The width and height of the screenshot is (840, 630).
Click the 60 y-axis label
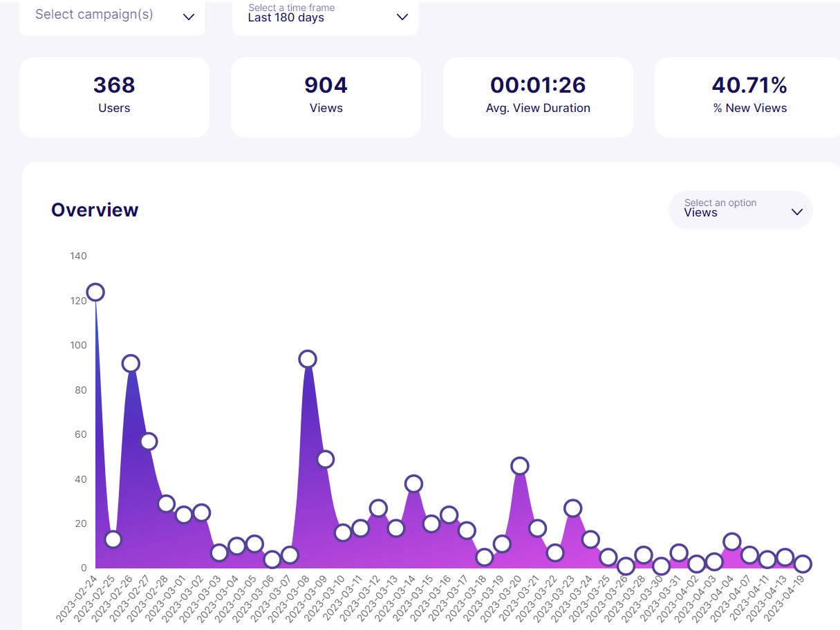click(82, 434)
